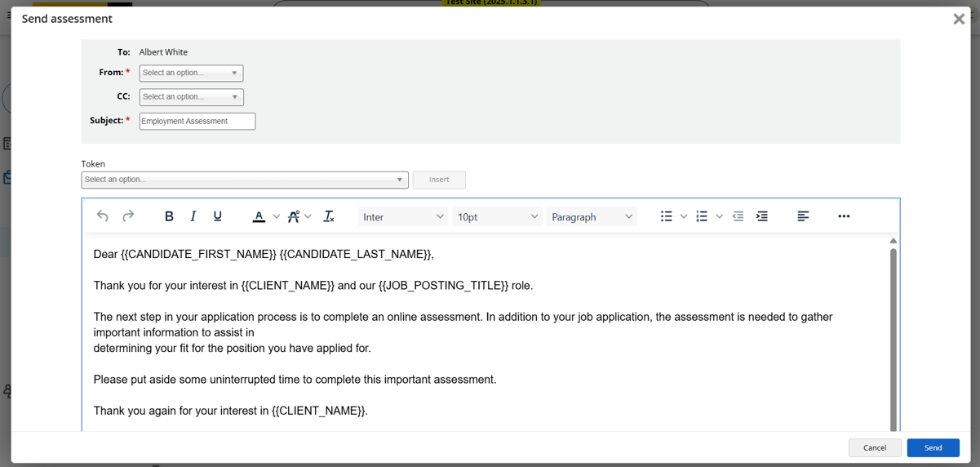Click the 'Send assessment' dialog title

point(67,19)
